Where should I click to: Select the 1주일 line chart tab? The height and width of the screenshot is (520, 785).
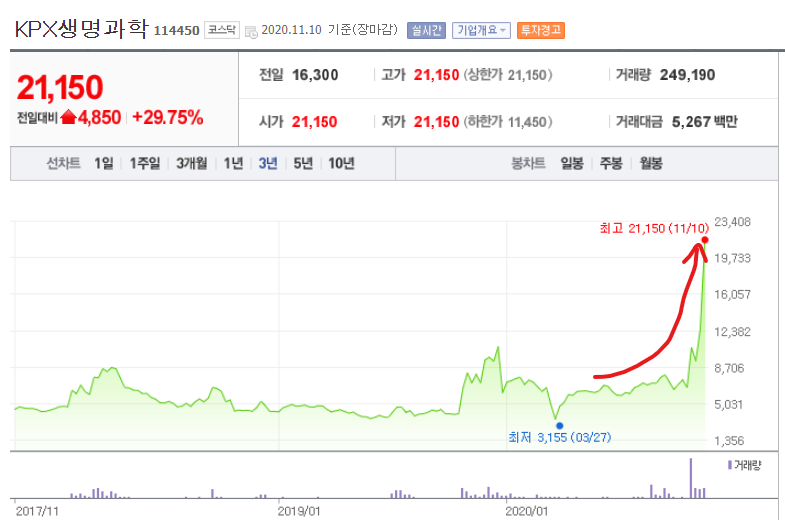(x=145, y=163)
